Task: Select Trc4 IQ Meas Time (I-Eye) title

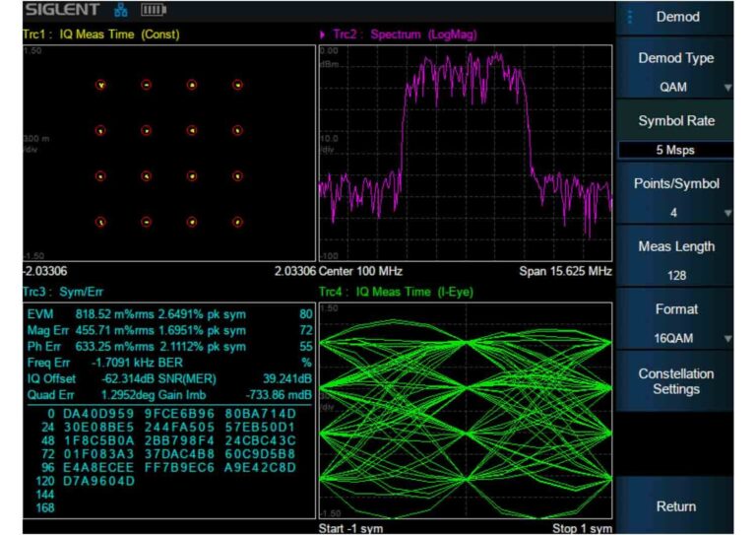Action: 396,292
